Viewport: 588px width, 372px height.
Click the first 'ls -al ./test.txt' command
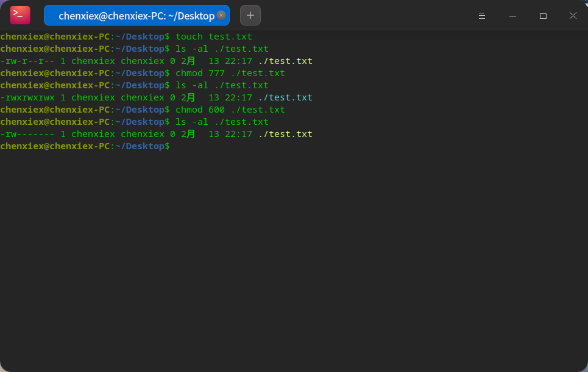click(x=222, y=49)
